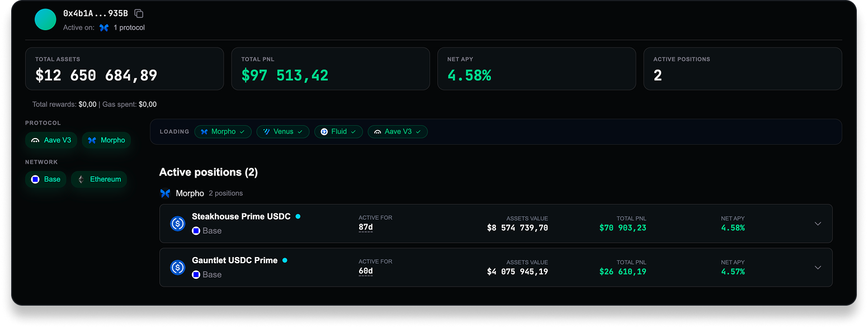Toggle the Morpho protocol filter

[106, 140]
